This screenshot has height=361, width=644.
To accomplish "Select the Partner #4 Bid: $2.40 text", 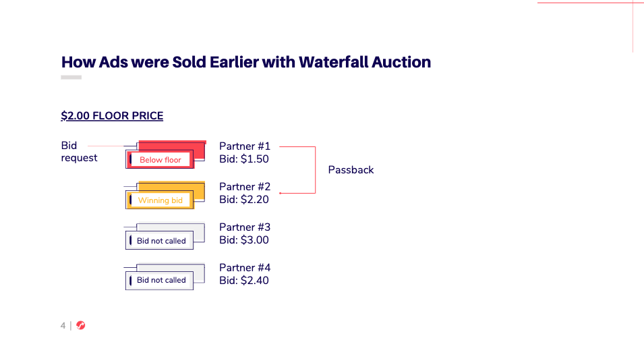I will point(245,274).
